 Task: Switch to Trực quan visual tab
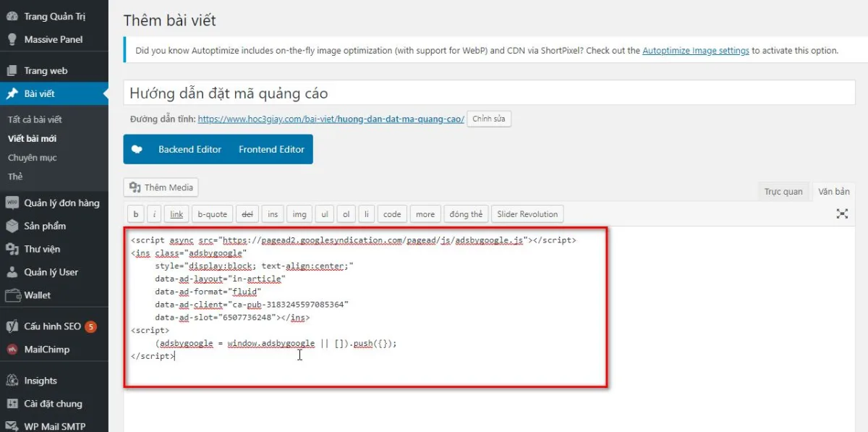pos(783,192)
